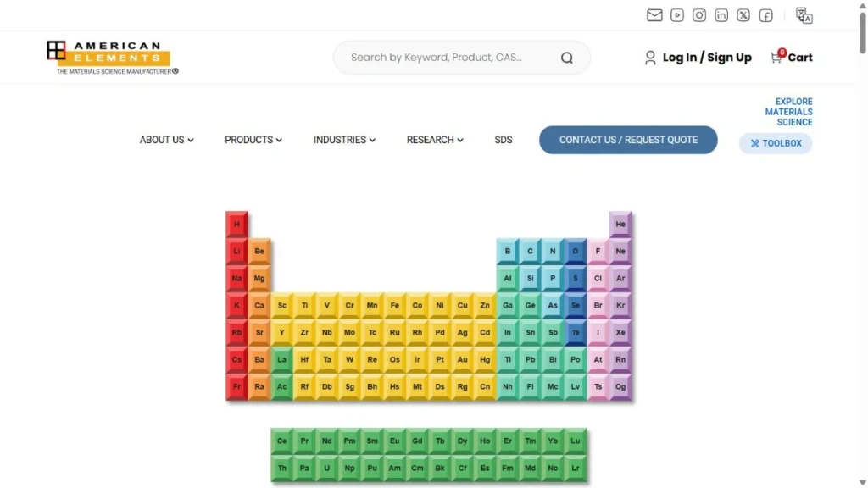Open the YouTube social icon
The width and height of the screenshot is (868, 488).
676,15
